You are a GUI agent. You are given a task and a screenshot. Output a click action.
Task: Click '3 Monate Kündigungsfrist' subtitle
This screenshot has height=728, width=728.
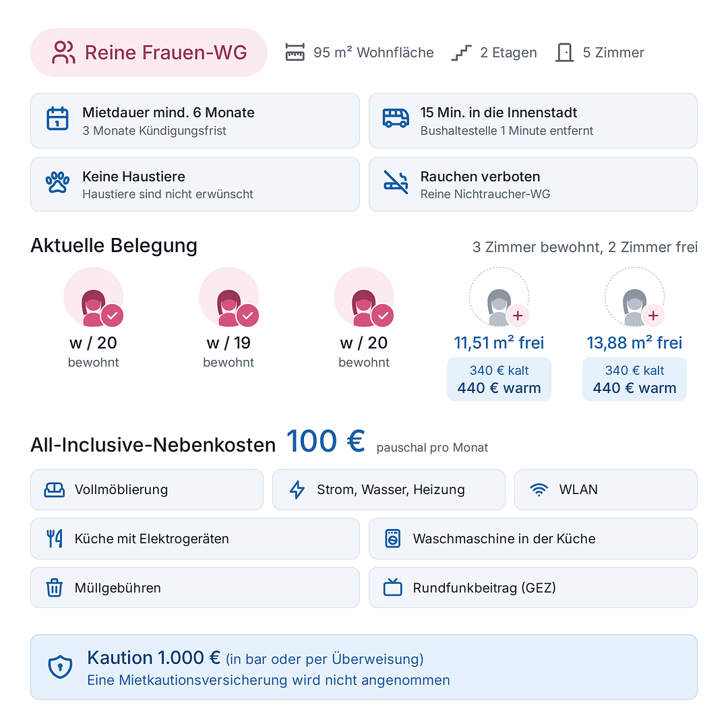point(154,131)
